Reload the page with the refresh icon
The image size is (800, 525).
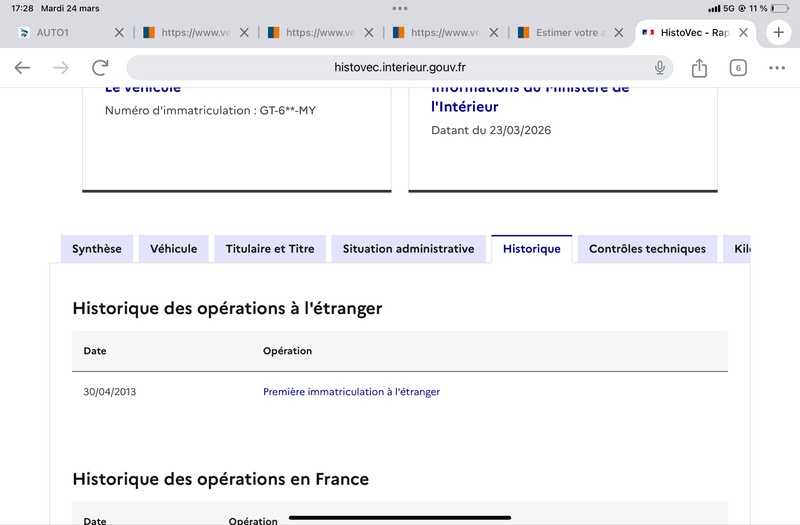(x=100, y=68)
